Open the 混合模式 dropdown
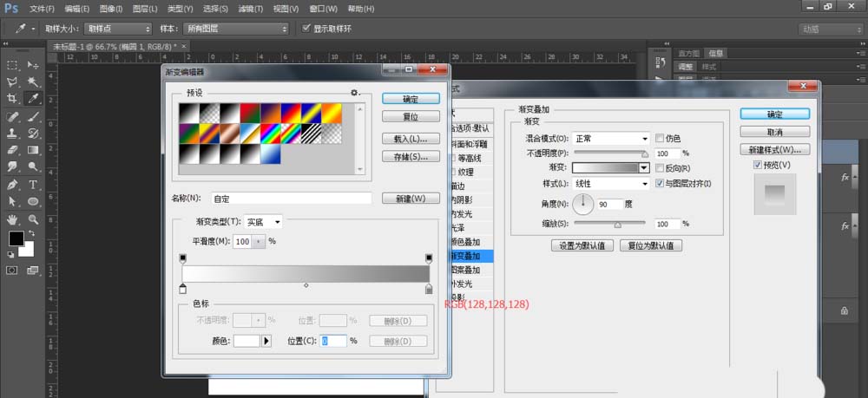Screen dimensions: 868x398 pyautogui.click(x=610, y=138)
